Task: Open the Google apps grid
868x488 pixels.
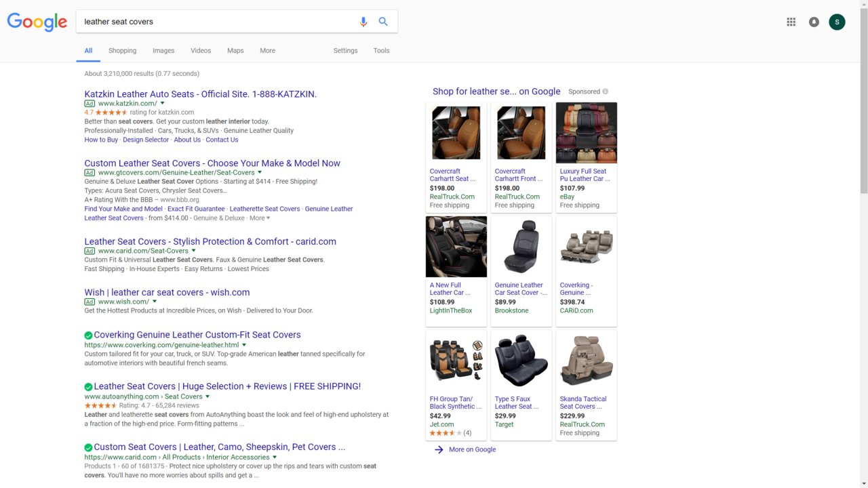Action: click(x=791, y=22)
